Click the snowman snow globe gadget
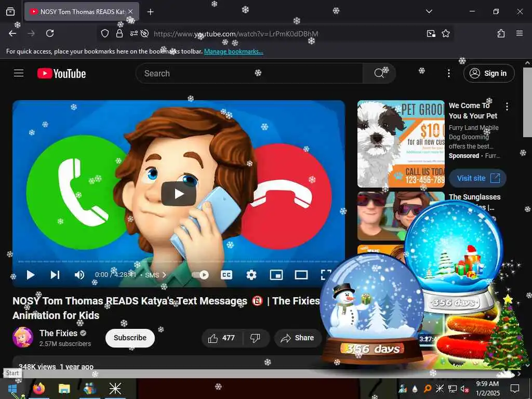Image resolution: width=532 pixels, height=399 pixels. pyautogui.click(x=371, y=309)
